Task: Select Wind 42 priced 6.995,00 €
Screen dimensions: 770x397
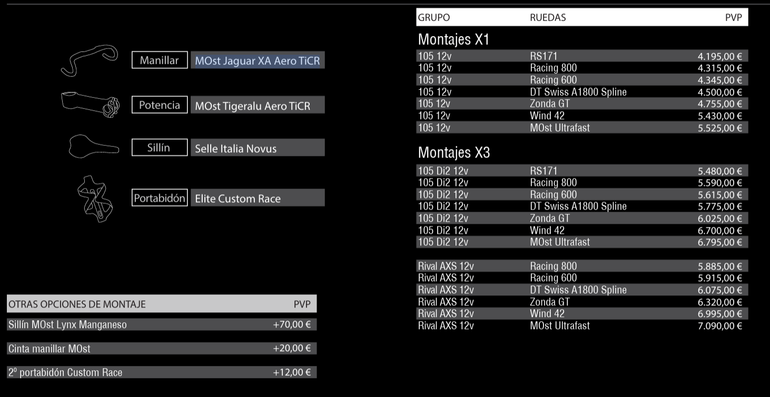Action: 547,313
